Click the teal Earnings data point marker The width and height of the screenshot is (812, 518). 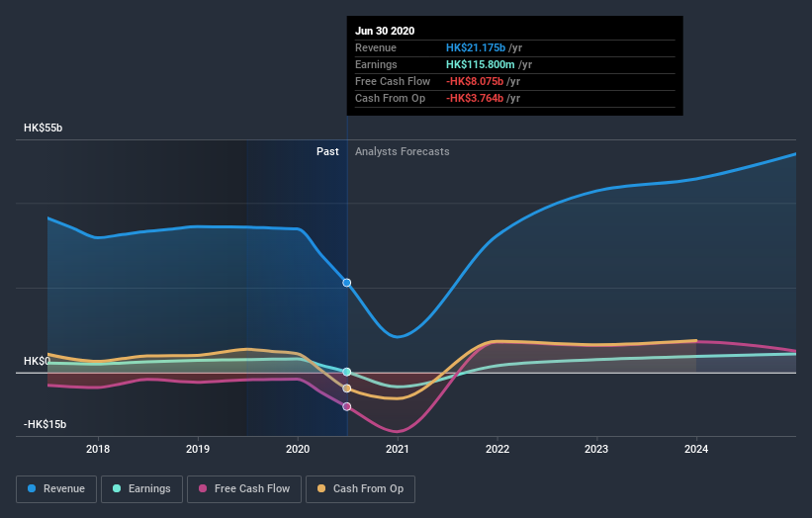point(347,372)
